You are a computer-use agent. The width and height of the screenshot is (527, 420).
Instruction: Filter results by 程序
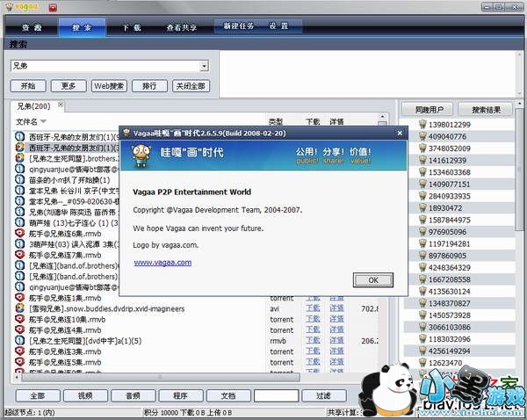click(x=181, y=395)
